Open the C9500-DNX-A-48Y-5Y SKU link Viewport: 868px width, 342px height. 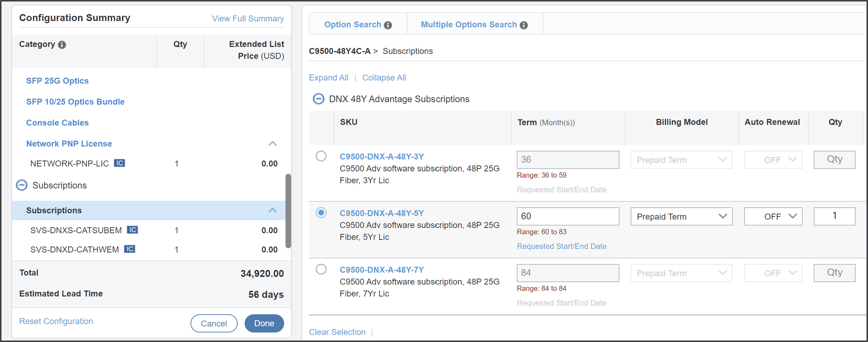coord(382,213)
